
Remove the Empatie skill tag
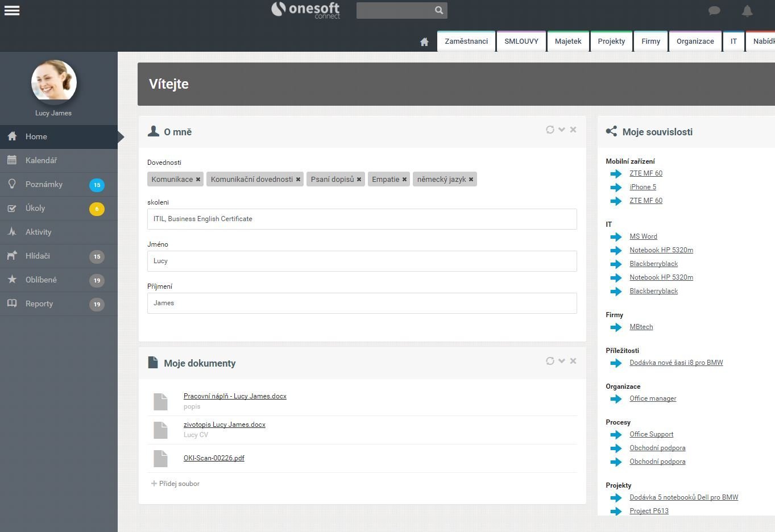tap(404, 180)
